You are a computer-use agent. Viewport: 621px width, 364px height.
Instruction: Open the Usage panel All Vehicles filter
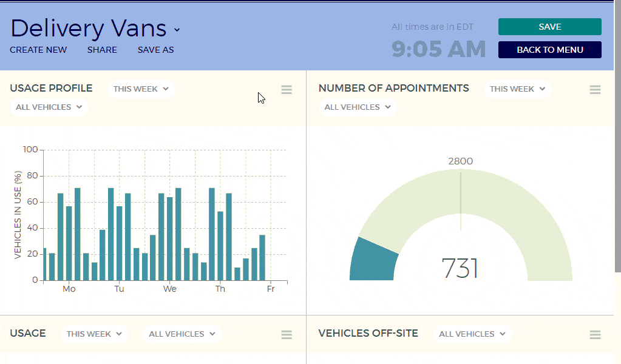pyautogui.click(x=182, y=334)
